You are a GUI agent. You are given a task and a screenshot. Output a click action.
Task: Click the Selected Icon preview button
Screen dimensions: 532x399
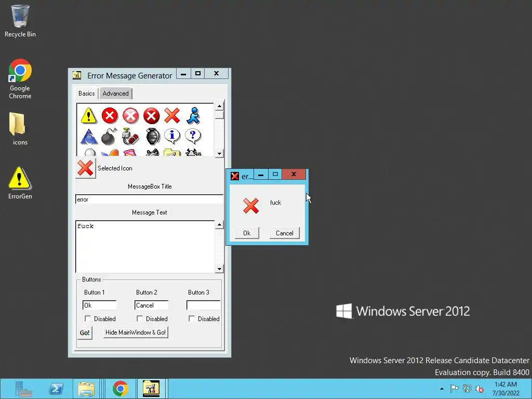click(x=86, y=168)
